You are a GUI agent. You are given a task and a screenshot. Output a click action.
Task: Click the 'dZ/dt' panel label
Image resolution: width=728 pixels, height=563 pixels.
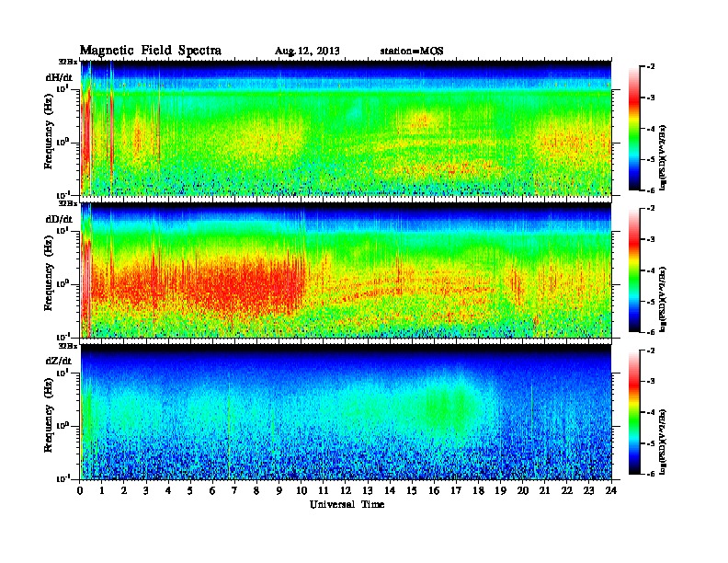coord(59,361)
